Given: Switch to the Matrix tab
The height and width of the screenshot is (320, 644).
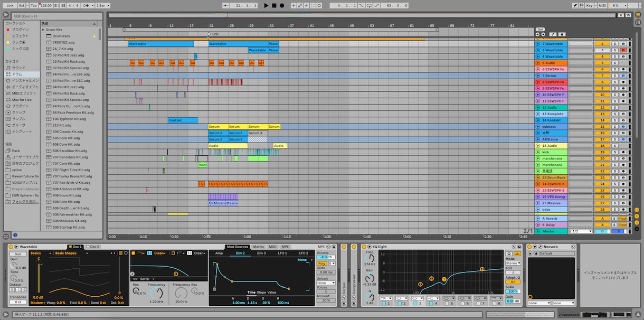Looking at the screenshot, I should 258,247.
